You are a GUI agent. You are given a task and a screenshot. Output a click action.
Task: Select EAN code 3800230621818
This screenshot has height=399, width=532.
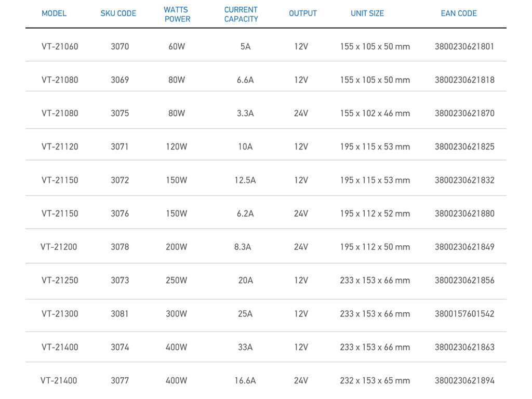tap(464, 79)
